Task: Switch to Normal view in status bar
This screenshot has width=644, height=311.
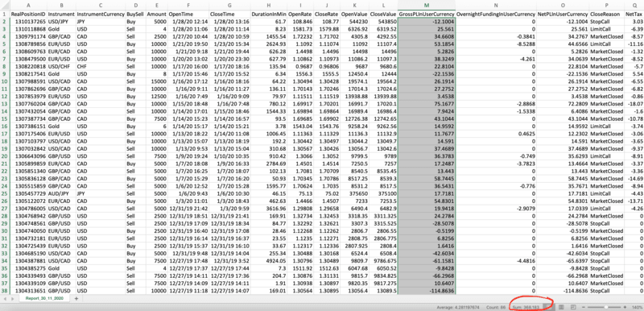Action: coord(549,307)
